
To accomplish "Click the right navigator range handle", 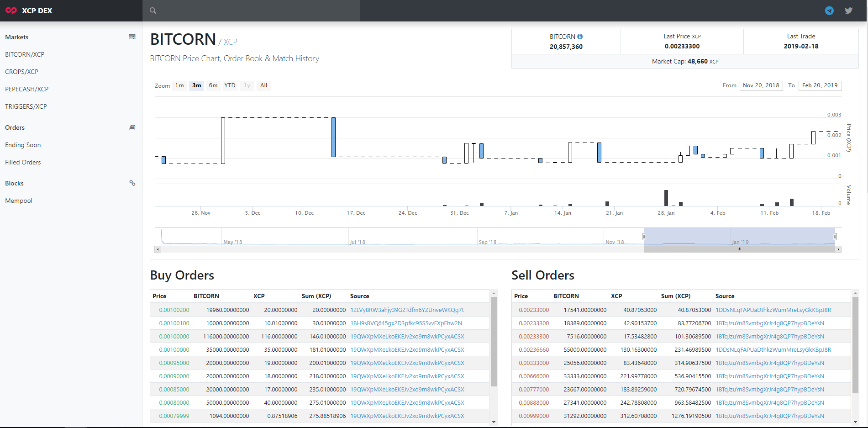I will 835,237.
